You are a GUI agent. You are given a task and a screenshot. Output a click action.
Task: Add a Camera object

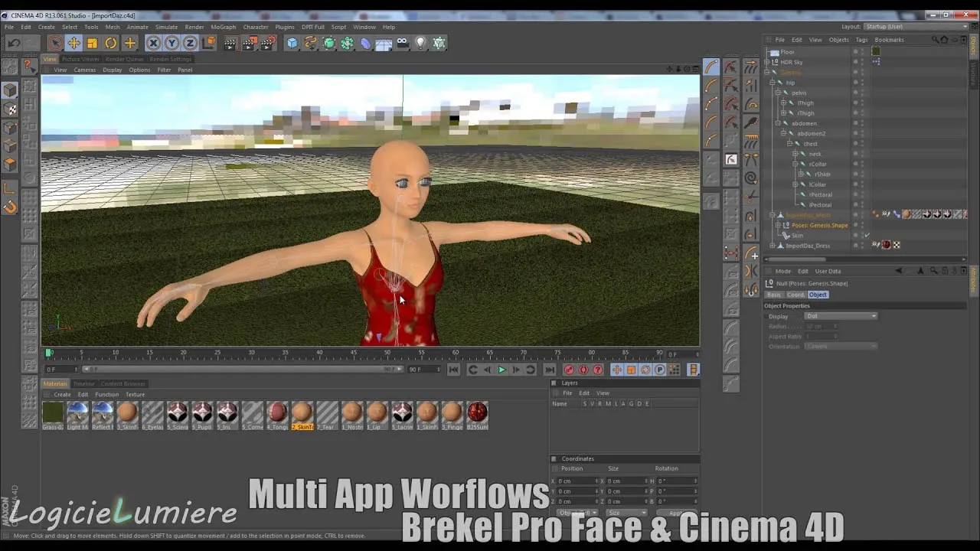pyautogui.click(x=402, y=44)
